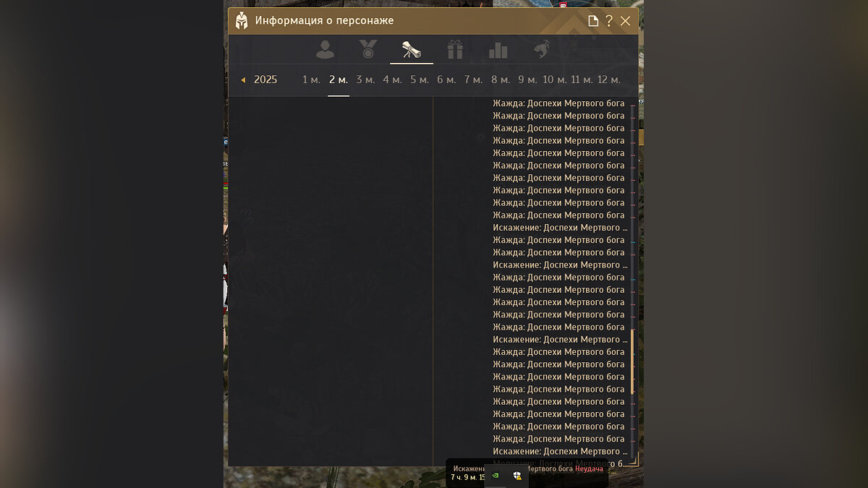The width and height of the screenshot is (868, 488).
Task: Close the character information window
Action: pos(626,21)
